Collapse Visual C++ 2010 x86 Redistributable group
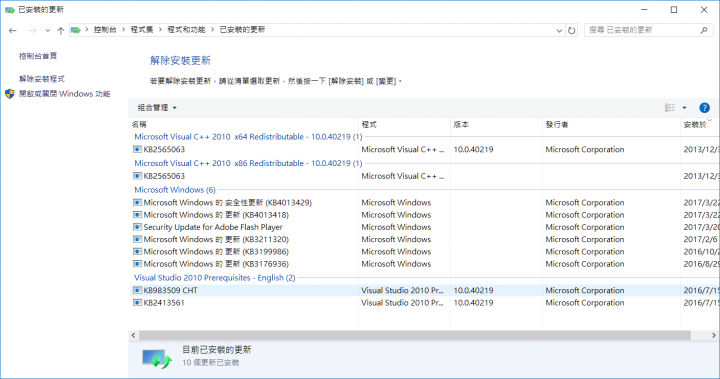Viewport: 720px width, 379px height. tap(248, 164)
